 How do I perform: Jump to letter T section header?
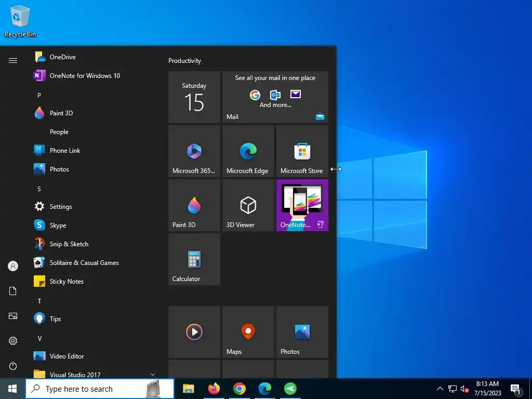pos(39,301)
